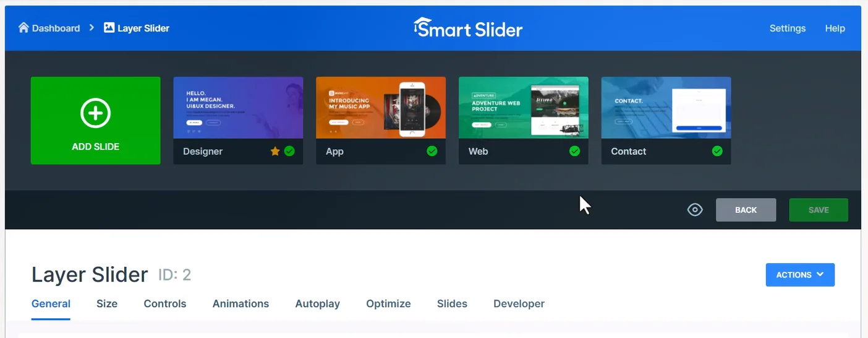The width and height of the screenshot is (868, 338).
Task: Switch to the Size tab
Action: coord(107,304)
